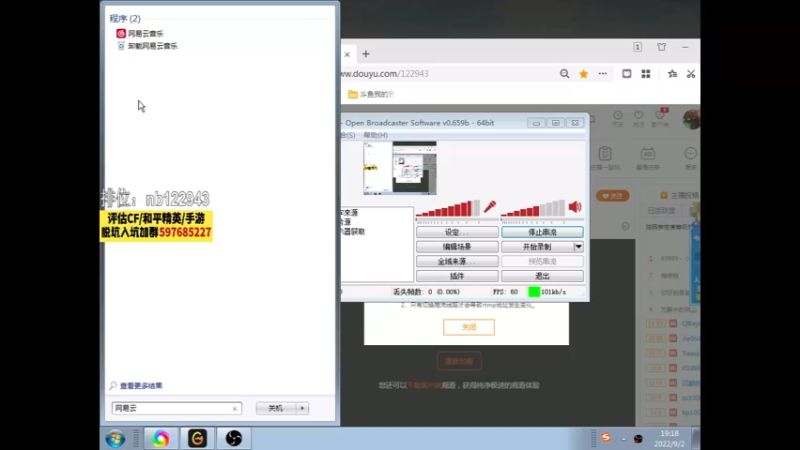Viewport: 800px width, 450px height.
Task: Mute the desktop speaker in OBS
Action: click(575, 207)
